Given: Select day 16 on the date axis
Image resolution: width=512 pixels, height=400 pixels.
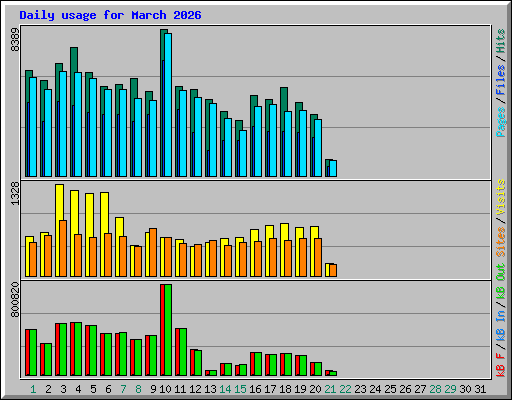Looking at the screenshot, I should click(x=255, y=389).
